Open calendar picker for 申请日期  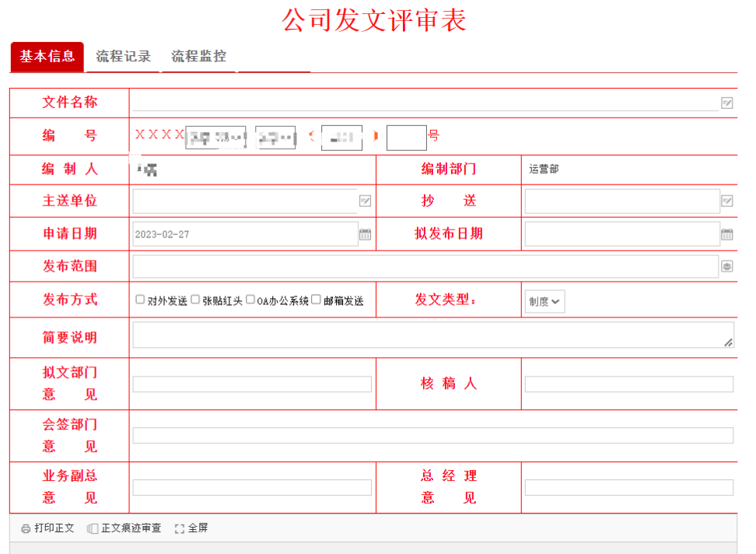click(365, 234)
